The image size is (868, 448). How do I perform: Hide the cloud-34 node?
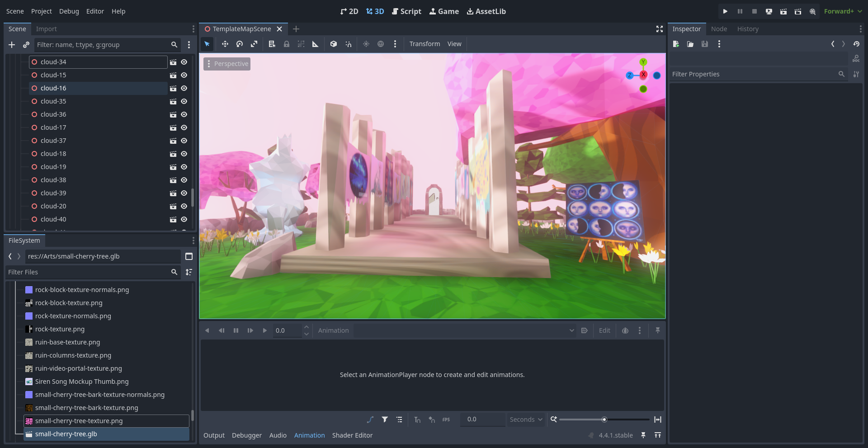(x=184, y=62)
